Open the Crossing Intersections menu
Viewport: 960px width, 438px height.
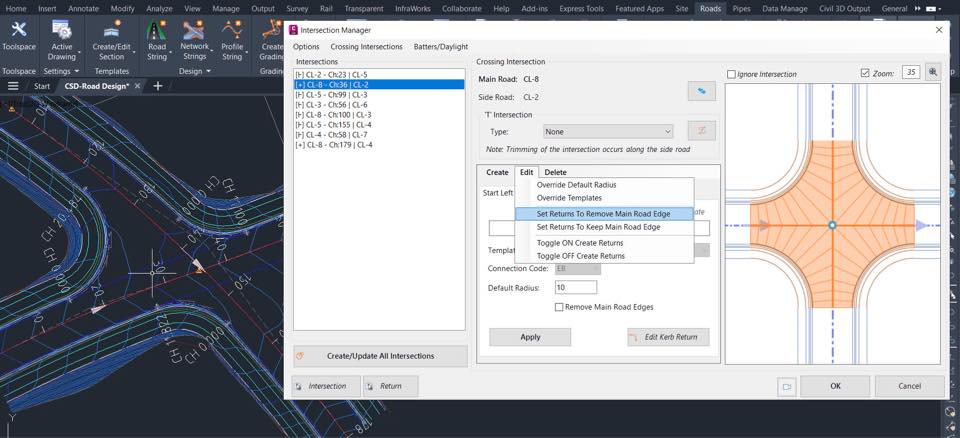[x=366, y=47]
